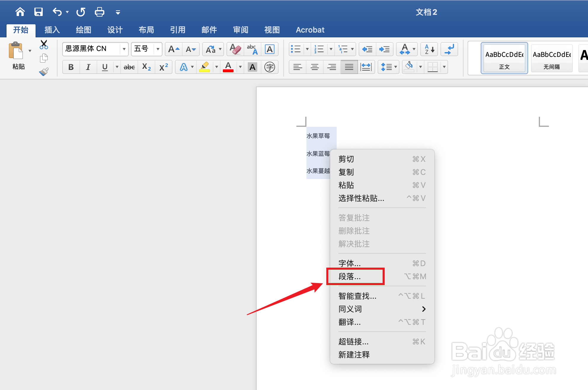The height and width of the screenshot is (390, 588).
Task: Choose 复制 from context menu
Action: pyautogui.click(x=346, y=172)
